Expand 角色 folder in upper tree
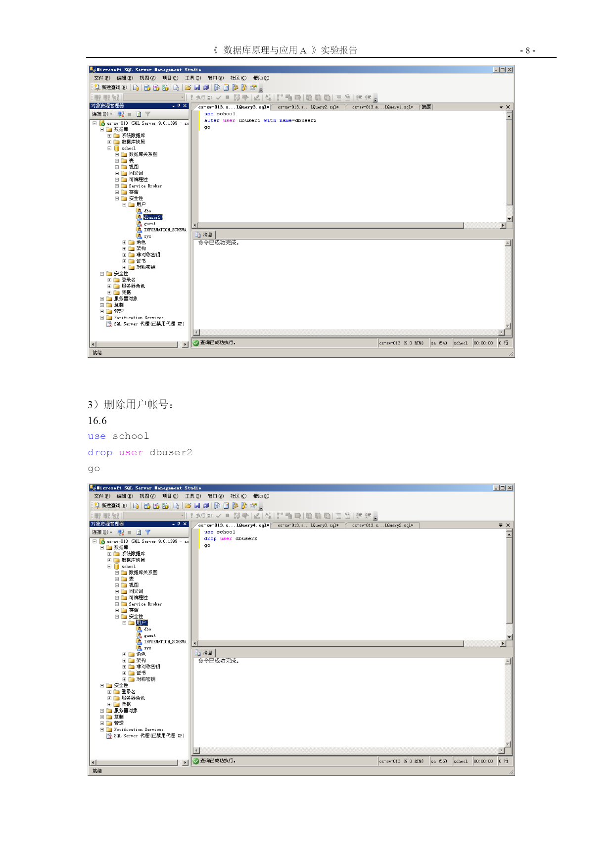This screenshot has width=614, height=868. coord(124,242)
